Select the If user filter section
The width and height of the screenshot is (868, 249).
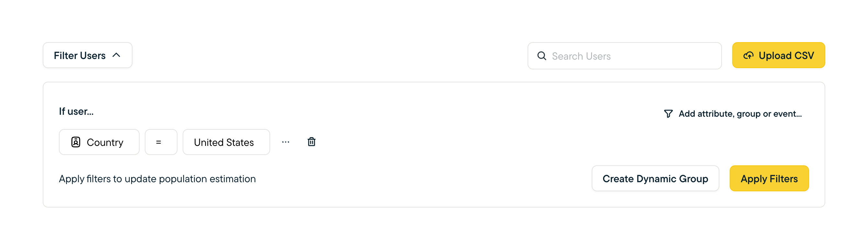pos(76,111)
